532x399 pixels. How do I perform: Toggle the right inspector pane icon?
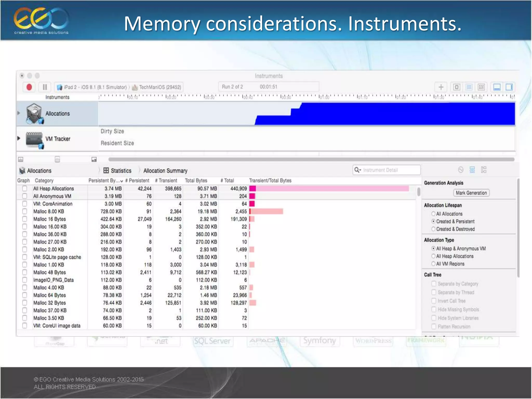[x=509, y=87]
